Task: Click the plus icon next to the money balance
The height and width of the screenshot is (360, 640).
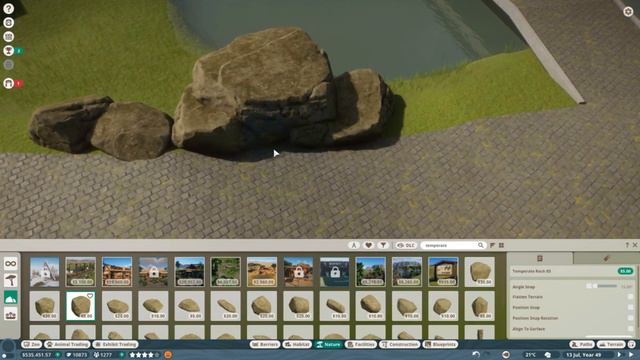Action: (x=58, y=355)
